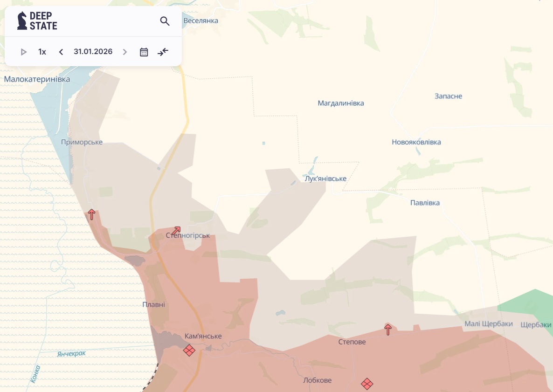553x392 pixels.
Task: Click the diamond marker east of Лобкове
Action: point(367,384)
